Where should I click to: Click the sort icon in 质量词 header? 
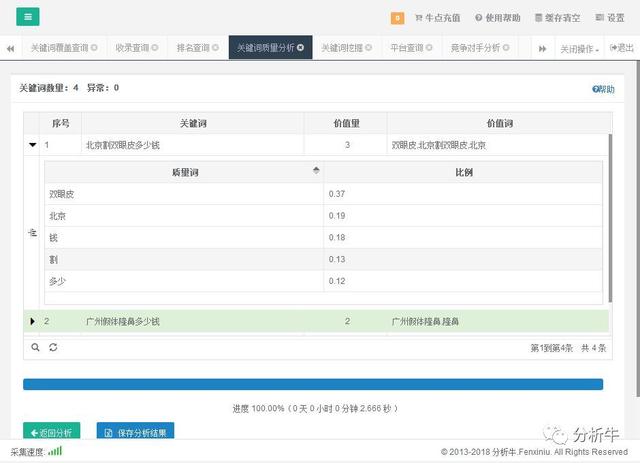point(317,171)
